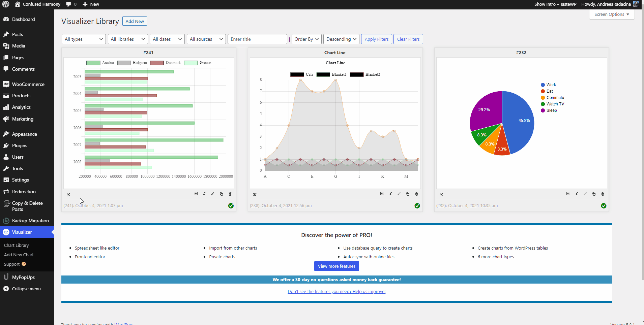Go to Add New Chart submenu item
The image size is (644, 325).
pyautogui.click(x=19, y=255)
